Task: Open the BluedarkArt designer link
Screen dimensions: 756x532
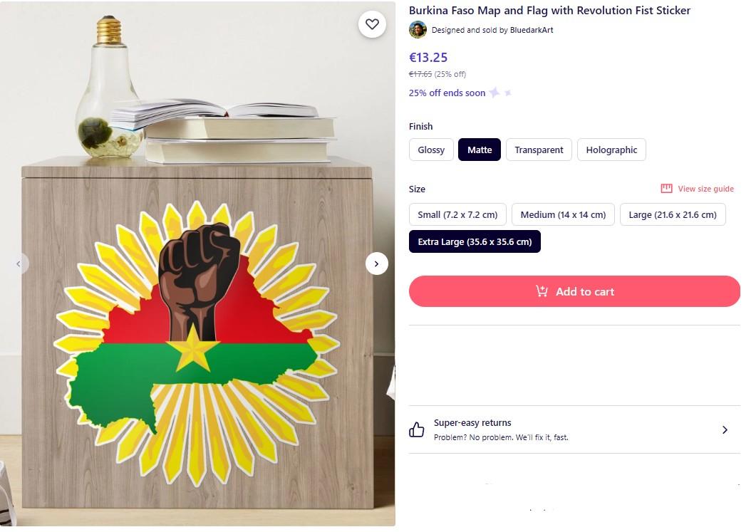Action: click(x=532, y=30)
